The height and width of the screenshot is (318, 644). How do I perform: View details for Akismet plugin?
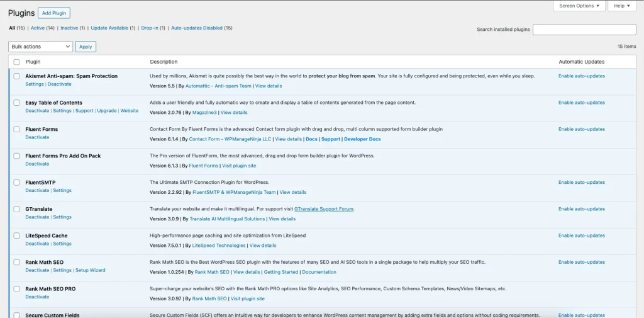click(x=269, y=86)
